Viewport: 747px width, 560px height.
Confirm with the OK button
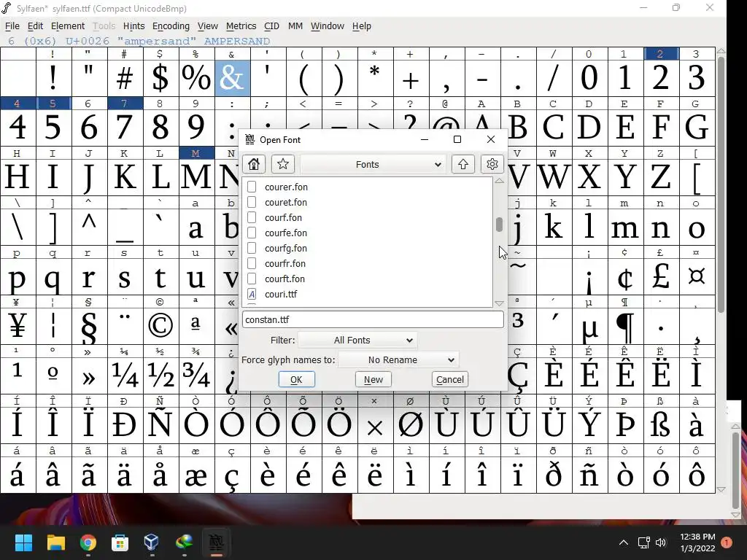[x=296, y=379]
